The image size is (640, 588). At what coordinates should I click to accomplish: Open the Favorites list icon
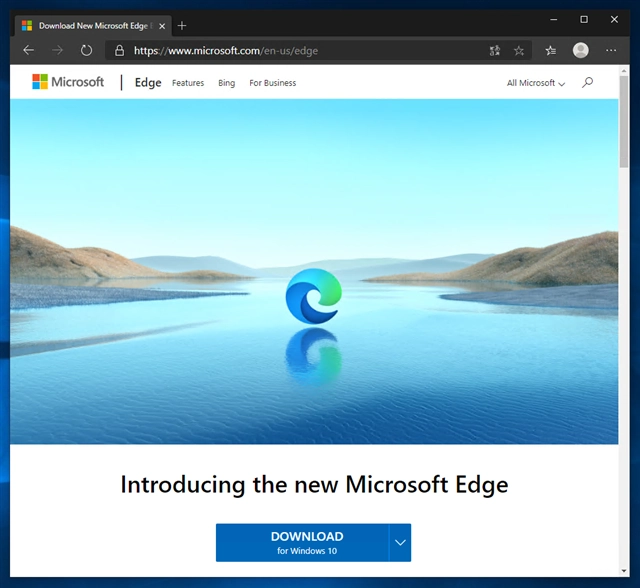(x=551, y=51)
